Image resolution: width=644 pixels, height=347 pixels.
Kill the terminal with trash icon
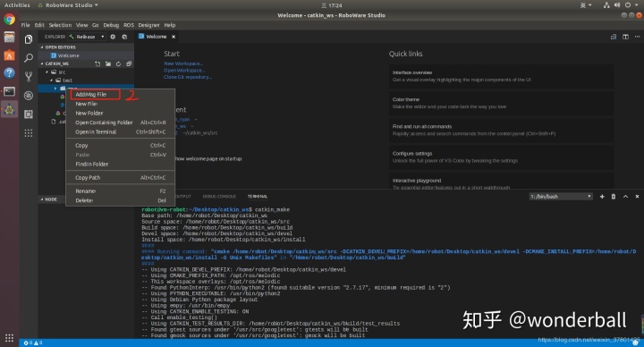(614, 196)
